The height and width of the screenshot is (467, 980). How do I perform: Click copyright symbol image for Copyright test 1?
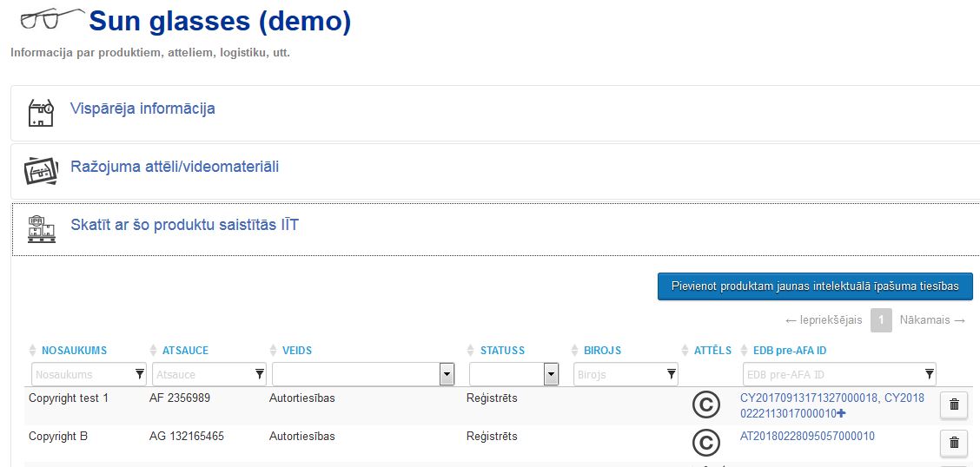tap(705, 405)
